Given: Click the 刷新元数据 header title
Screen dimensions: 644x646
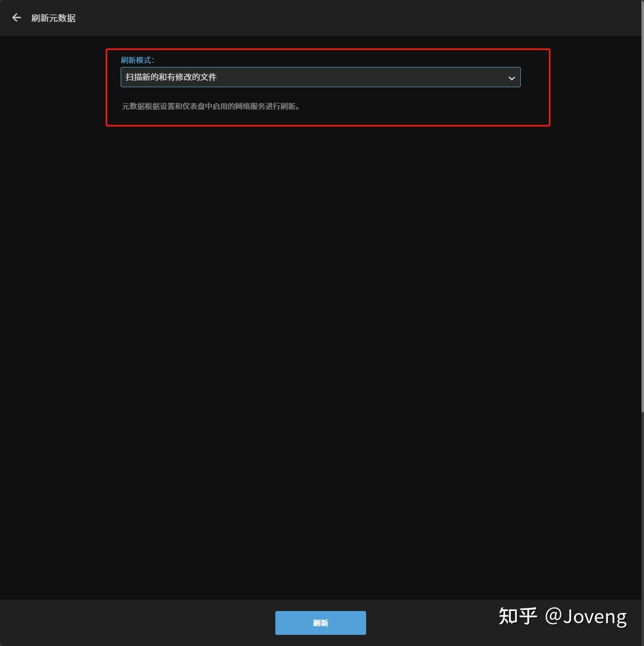Looking at the screenshot, I should coord(53,18).
